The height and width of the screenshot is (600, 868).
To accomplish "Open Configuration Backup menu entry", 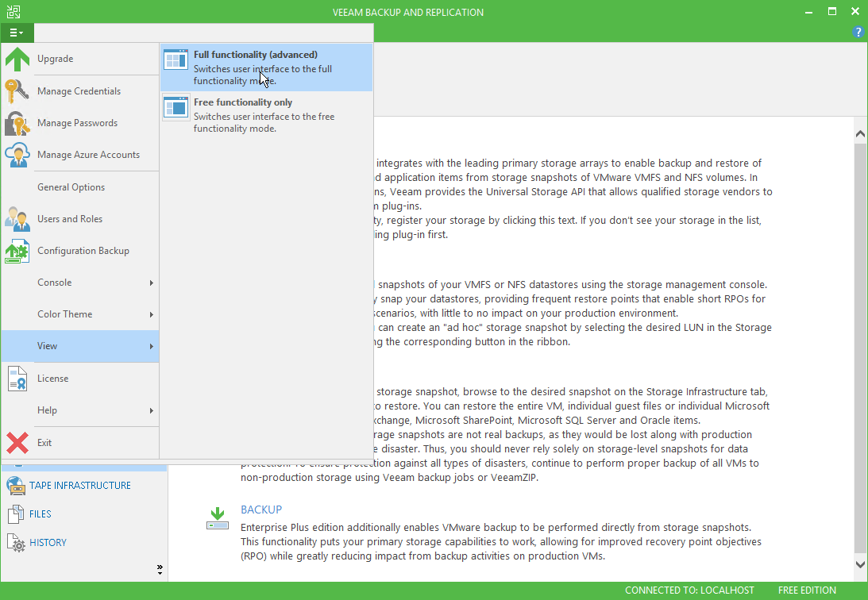I will pyautogui.click(x=80, y=251).
